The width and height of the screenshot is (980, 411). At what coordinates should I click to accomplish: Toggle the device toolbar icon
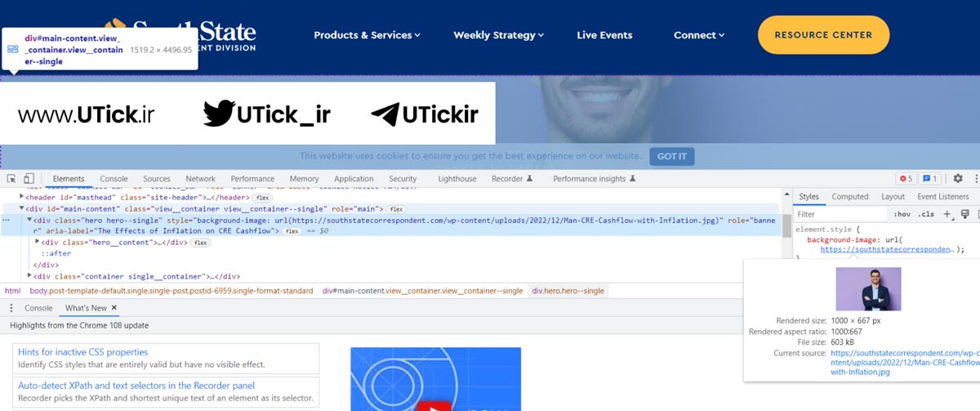29,178
